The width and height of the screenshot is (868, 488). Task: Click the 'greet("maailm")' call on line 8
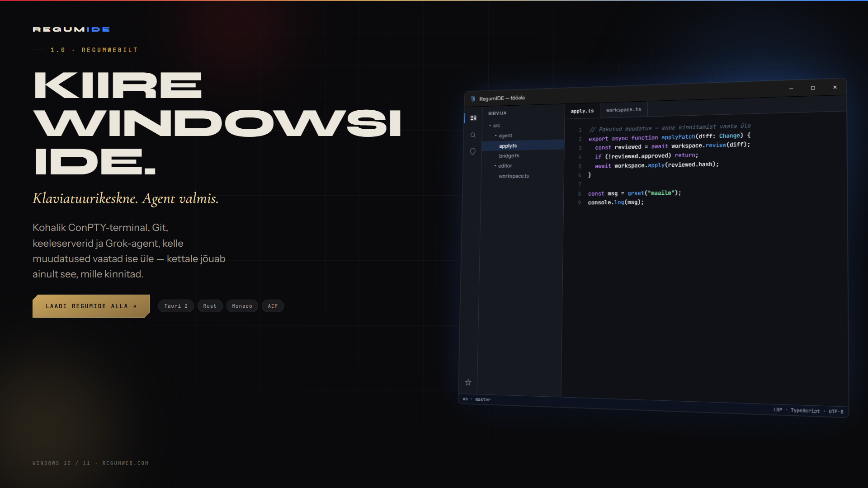(651, 193)
